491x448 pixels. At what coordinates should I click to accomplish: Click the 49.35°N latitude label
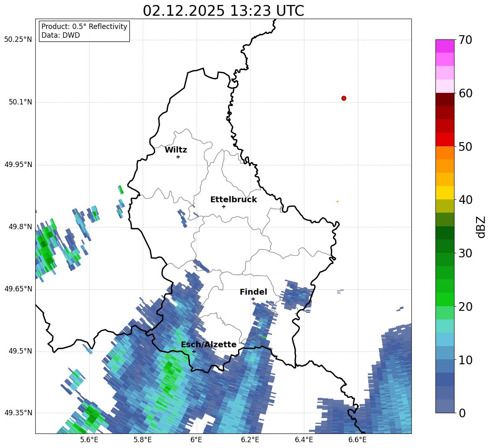(18, 413)
